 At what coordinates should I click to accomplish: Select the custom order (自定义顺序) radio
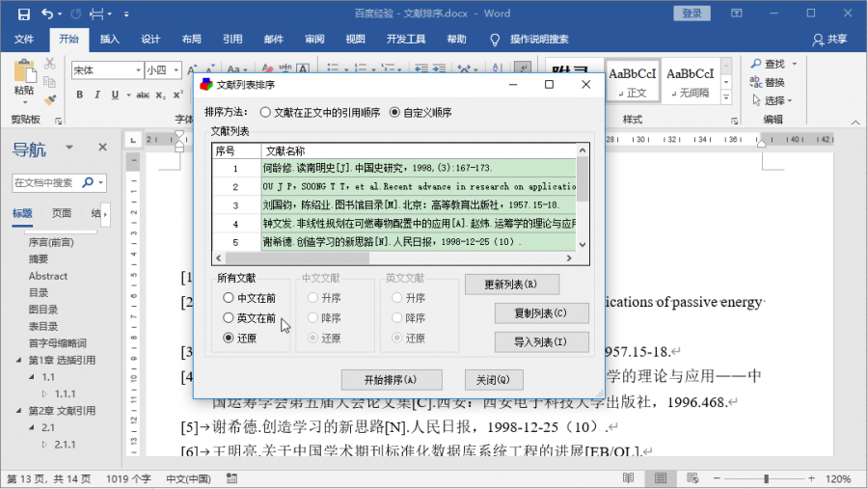coord(394,113)
